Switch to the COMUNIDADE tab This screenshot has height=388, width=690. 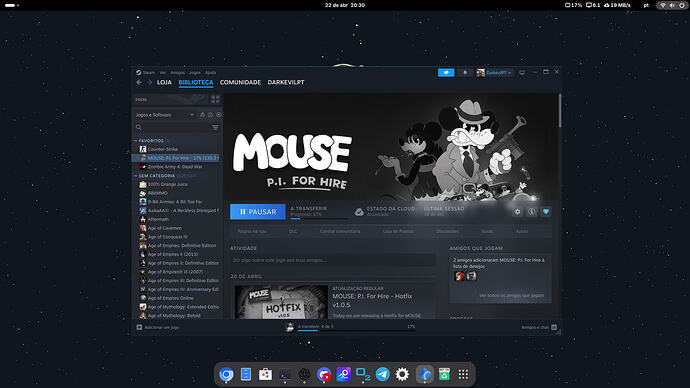pos(240,82)
